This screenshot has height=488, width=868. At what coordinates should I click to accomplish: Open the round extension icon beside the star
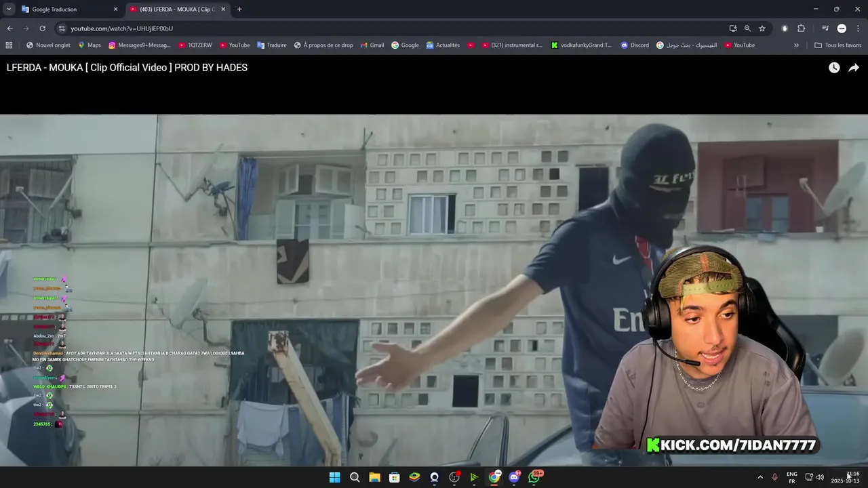click(785, 28)
